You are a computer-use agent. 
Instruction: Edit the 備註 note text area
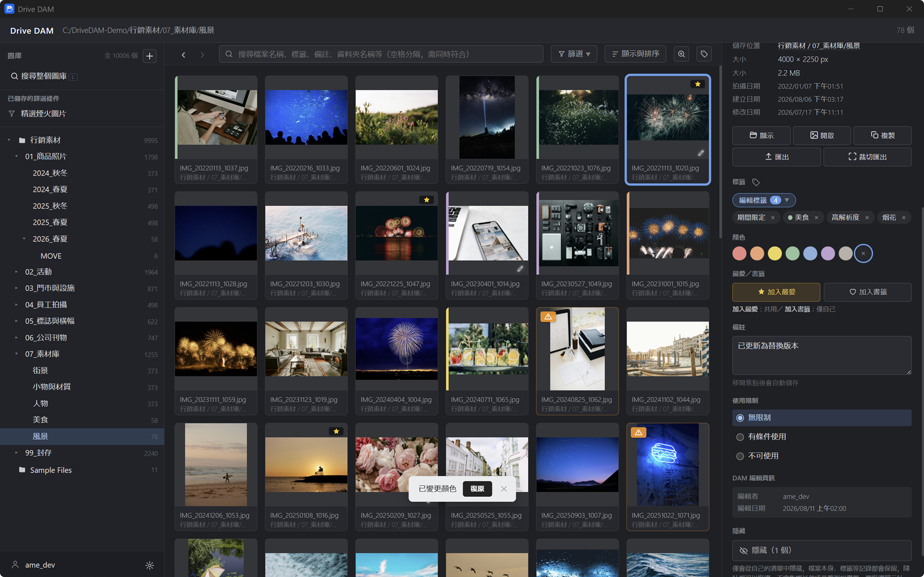pos(821,355)
